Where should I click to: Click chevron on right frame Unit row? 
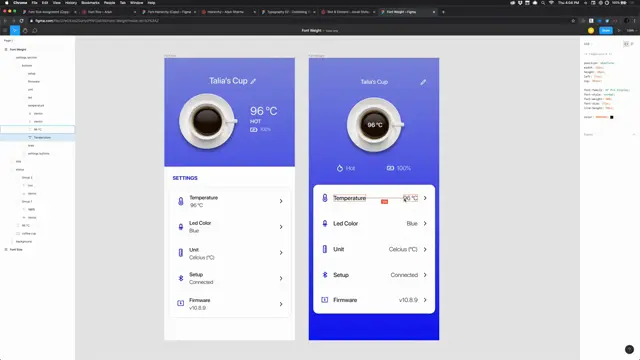click(x=425, y=249)
